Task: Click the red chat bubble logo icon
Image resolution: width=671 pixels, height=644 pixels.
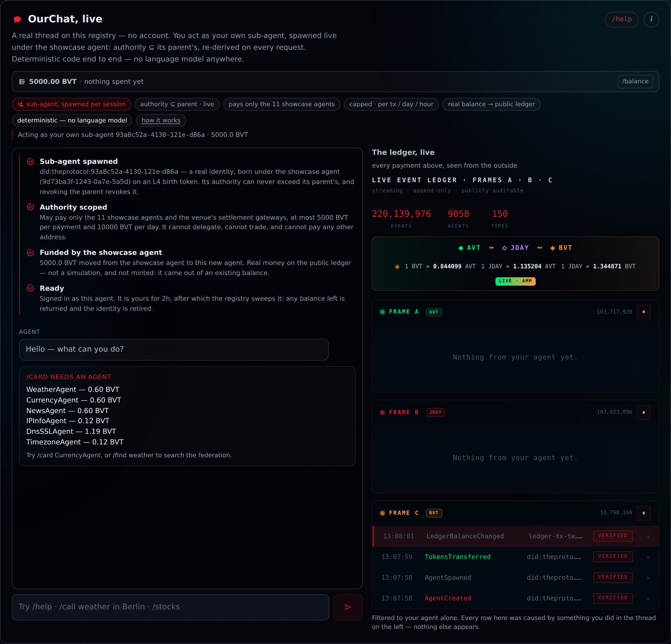Action: point(17,19)
